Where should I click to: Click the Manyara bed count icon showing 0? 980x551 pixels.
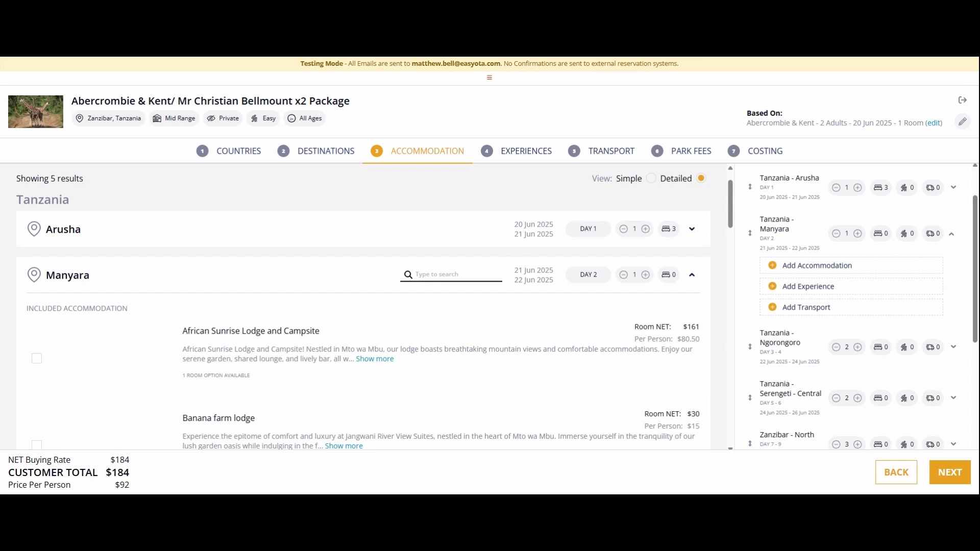669,275
